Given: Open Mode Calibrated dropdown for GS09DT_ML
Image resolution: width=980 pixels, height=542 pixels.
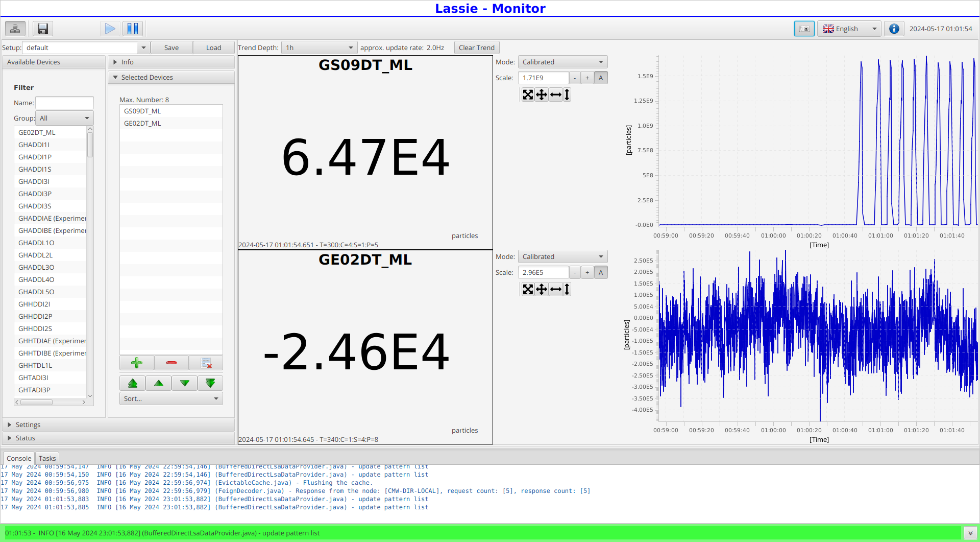Looking at the screenshot, I should pos(562,62).
